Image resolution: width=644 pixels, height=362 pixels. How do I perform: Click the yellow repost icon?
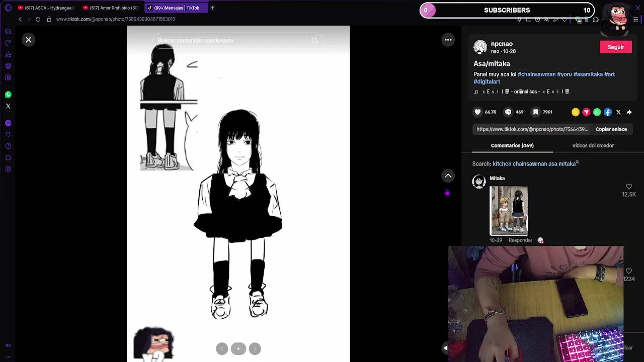pyautogui.click(x=576, y=112)
